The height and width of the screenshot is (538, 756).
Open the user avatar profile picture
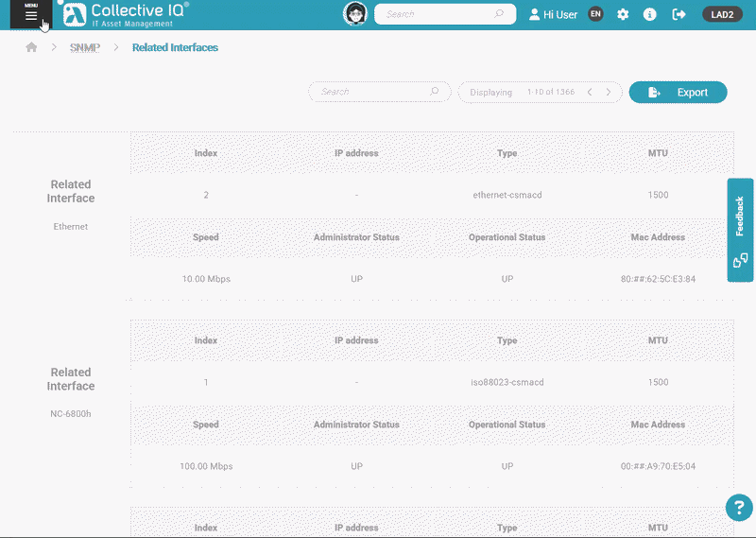355,14
